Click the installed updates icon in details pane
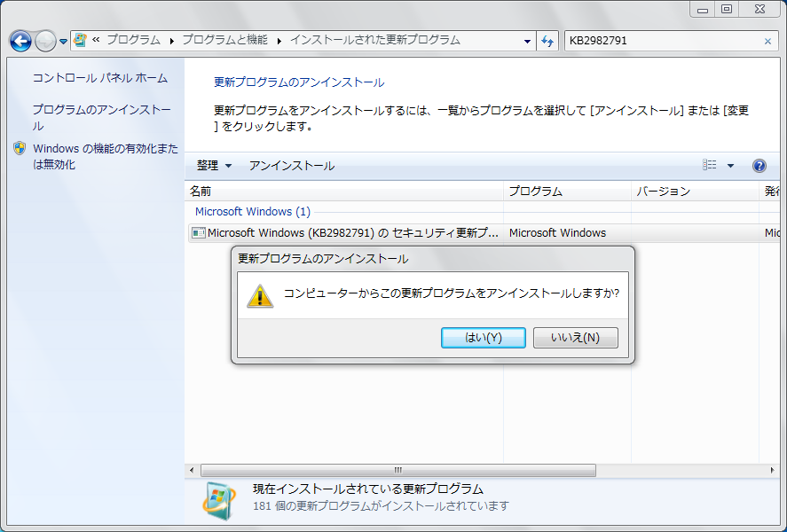787x532 pixels. 219,502
